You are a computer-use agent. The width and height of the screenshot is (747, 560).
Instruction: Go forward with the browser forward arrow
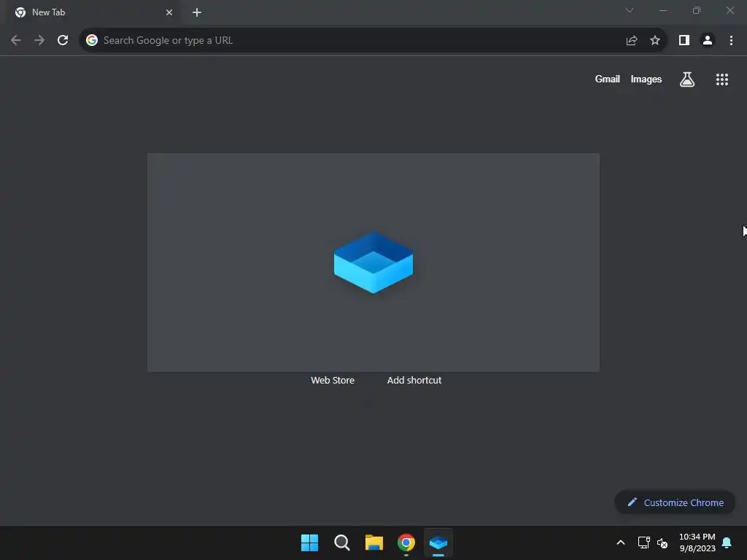point(39,41)
